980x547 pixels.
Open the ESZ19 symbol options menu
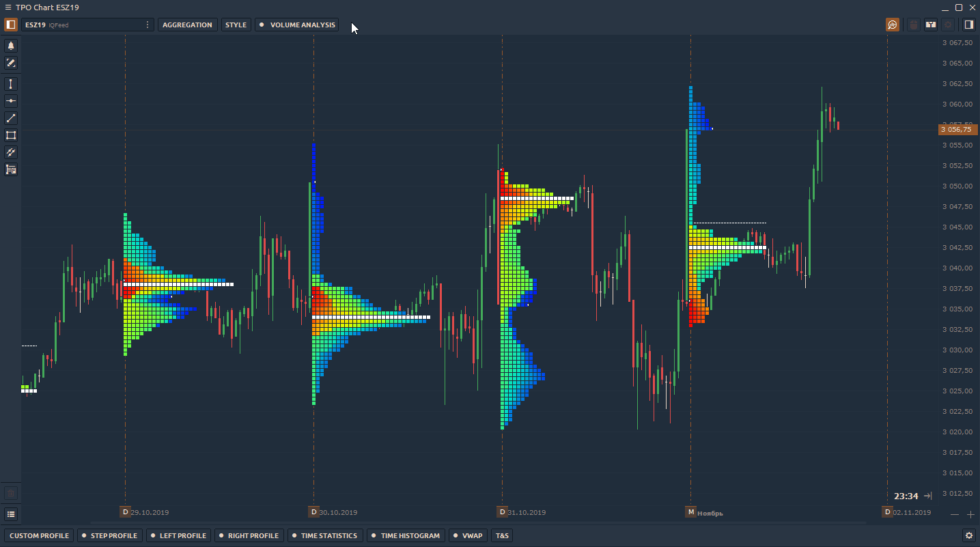[x=148, y=25]
